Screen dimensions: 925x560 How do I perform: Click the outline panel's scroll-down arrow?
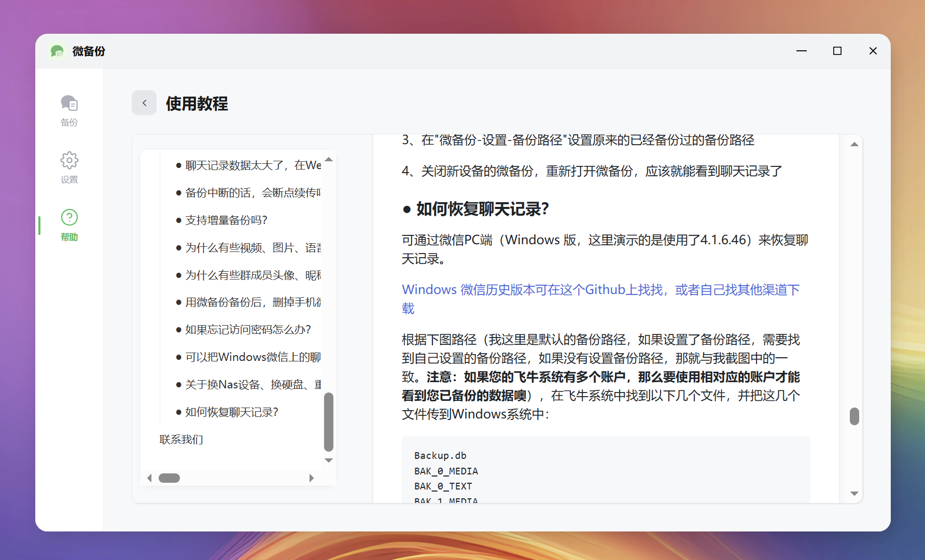tap(329, 460)
